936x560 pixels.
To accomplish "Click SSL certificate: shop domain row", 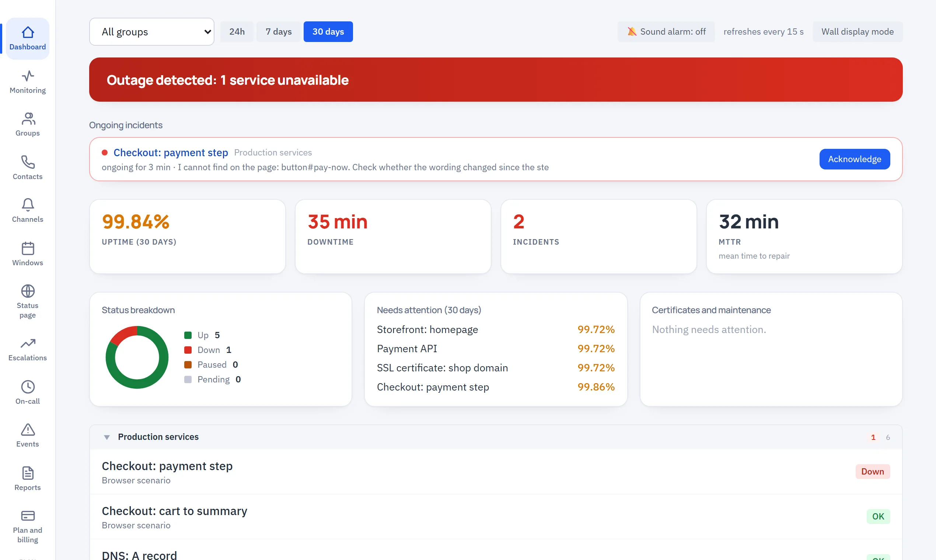I will 496,368.
